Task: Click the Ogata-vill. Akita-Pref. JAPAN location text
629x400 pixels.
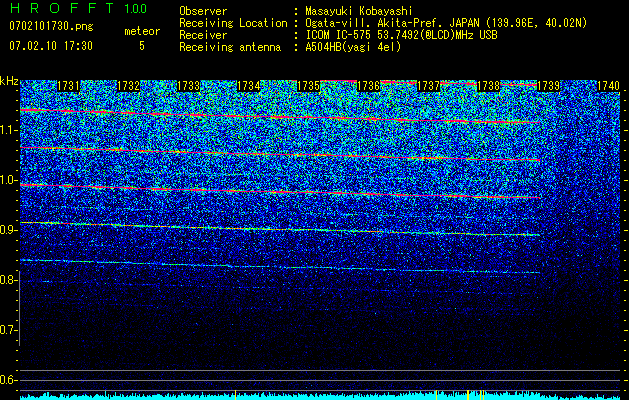Action: [446, 23]
